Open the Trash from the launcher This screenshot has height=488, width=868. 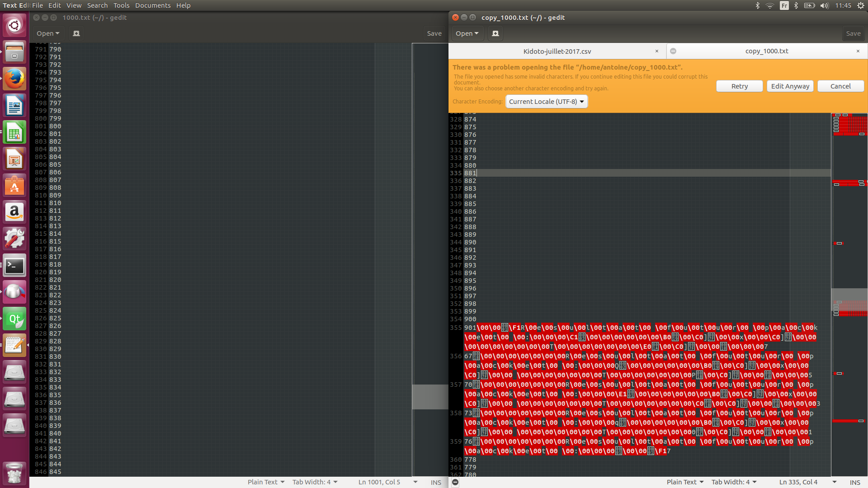[14, 473]
